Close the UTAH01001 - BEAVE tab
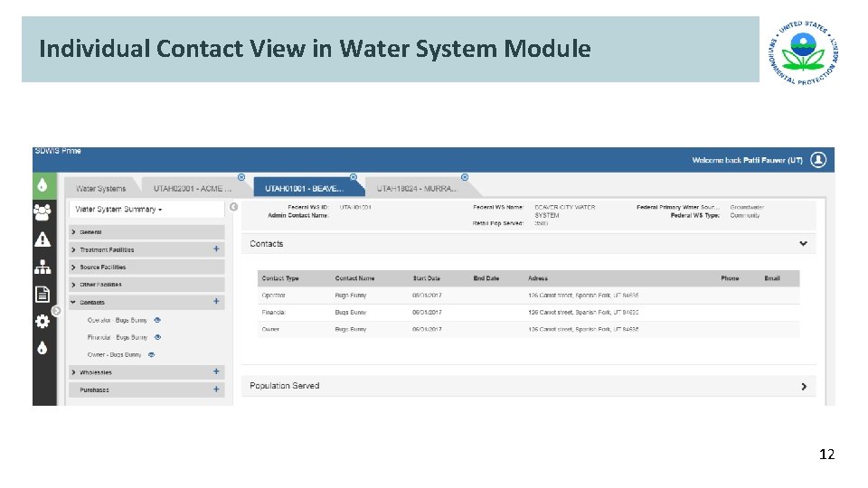The height and width of the screenshot is (488, 868). click(x=354, y=177)
